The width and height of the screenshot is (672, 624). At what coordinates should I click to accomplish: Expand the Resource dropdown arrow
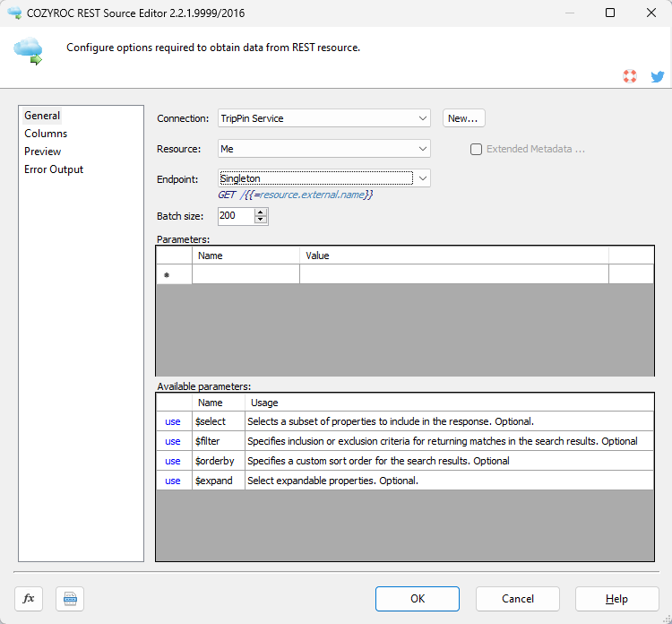pos(423,149)
